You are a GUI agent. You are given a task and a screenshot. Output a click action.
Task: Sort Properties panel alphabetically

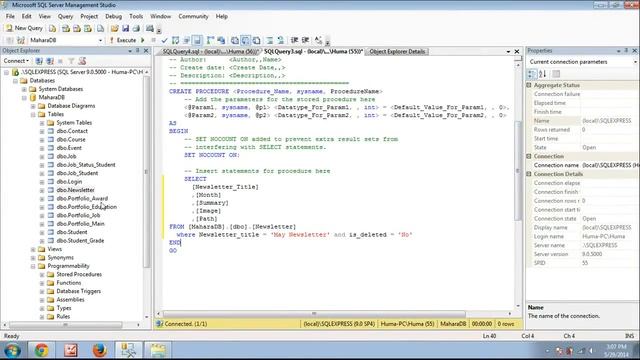tap(542, 74)
